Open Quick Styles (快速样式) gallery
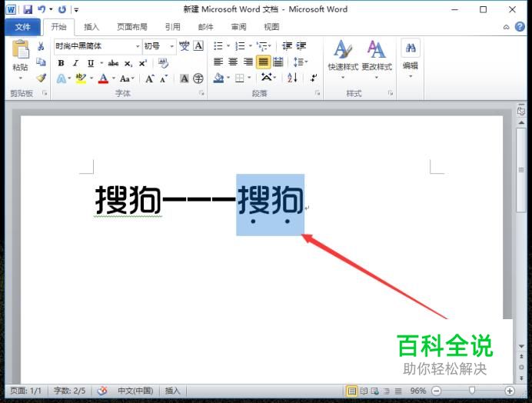532x403 pixels. (x=343, y=59)
